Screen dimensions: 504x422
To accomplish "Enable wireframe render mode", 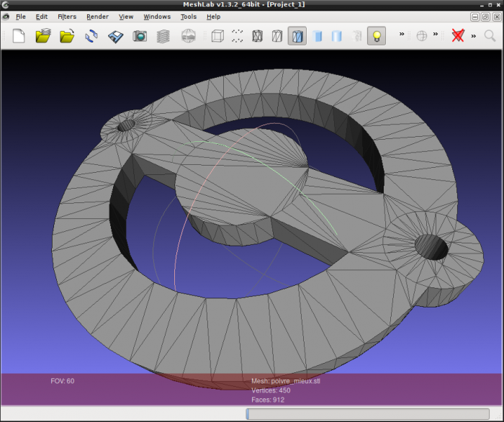I will pos(257,35).
